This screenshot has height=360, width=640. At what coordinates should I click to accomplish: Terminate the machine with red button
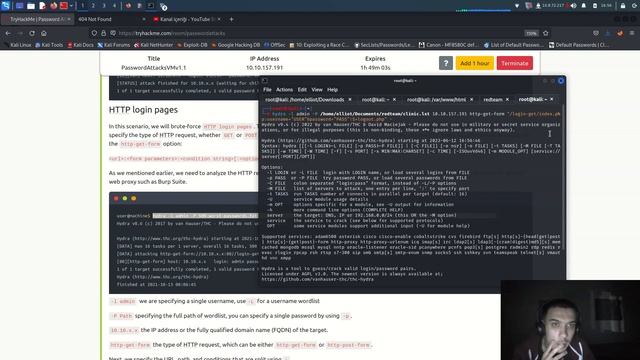coord(515,63)
